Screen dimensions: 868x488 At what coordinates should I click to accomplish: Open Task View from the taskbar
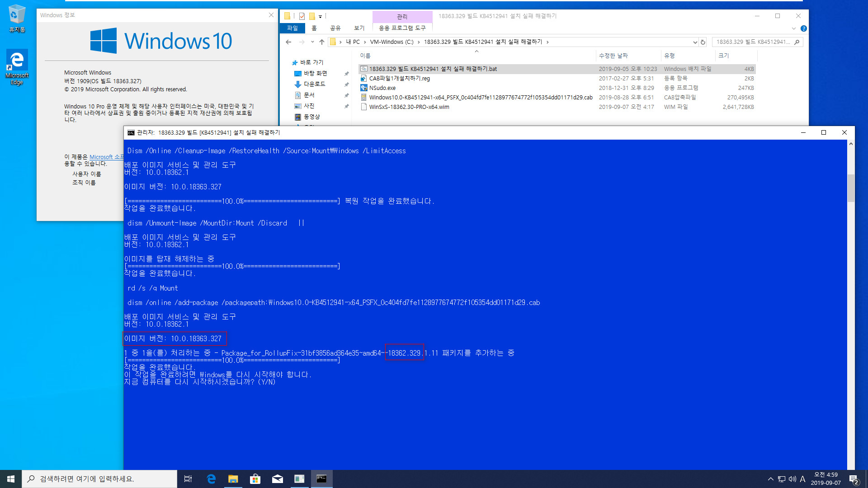[x=188, y=479]
